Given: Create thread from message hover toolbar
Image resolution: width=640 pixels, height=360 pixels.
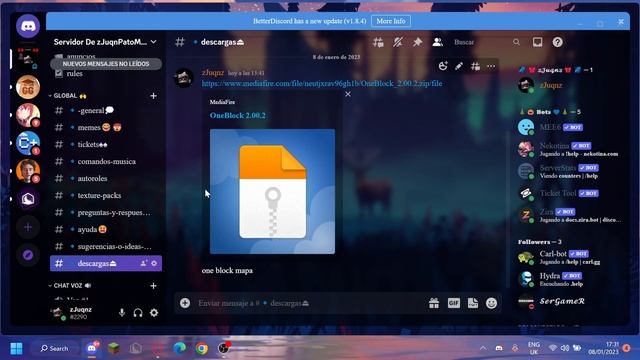Looking at the screenshot, I should tap(475, 66).
